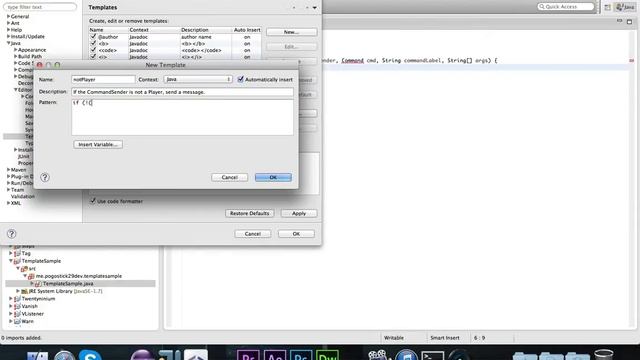This screenshot has width=640, height=360.
Task: Maximize the editor area icon
Action: (629, 21)
